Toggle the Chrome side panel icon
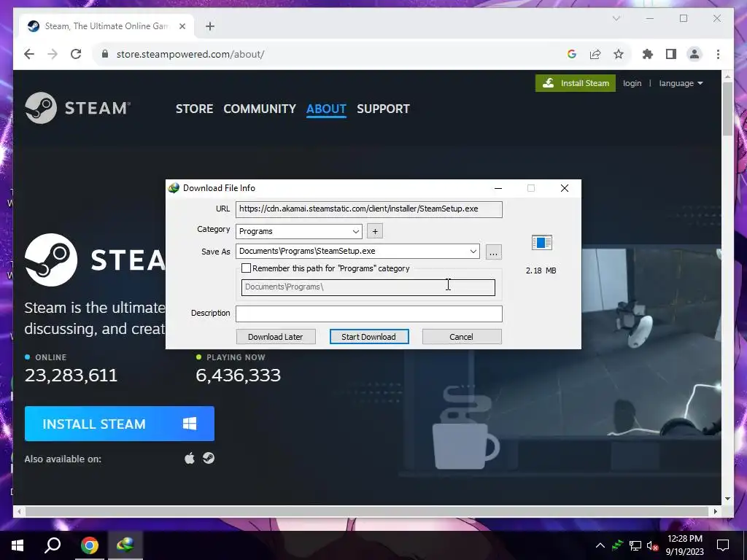The height and width of the screenshot is (560, 747). [671, 54]
